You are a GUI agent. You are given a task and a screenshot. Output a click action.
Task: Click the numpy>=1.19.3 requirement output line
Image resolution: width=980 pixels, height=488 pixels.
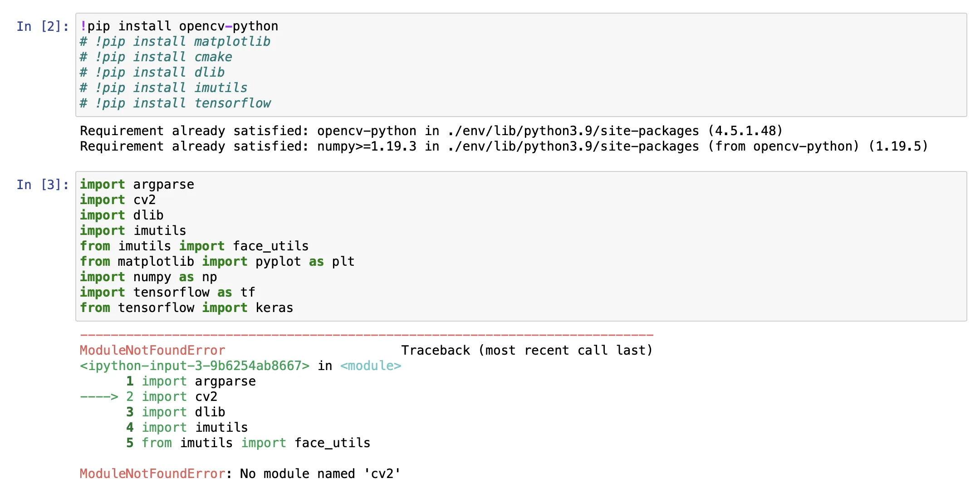(x=504, y=146)
